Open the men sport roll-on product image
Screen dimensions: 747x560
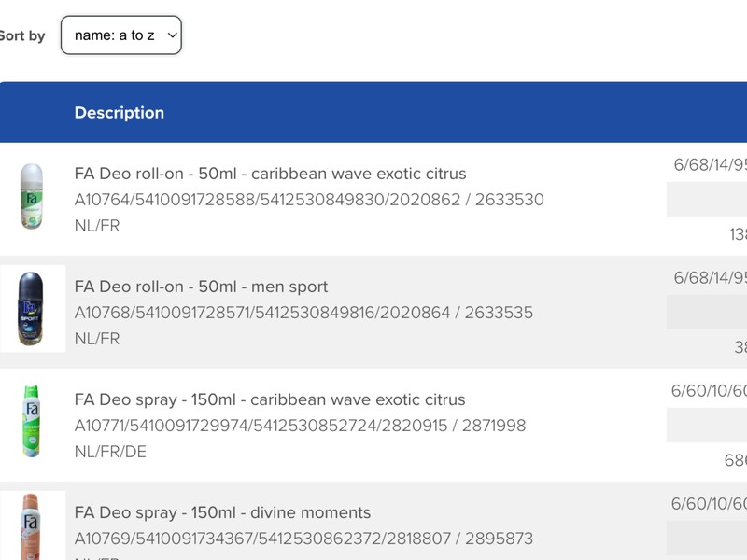click(33, 309)
